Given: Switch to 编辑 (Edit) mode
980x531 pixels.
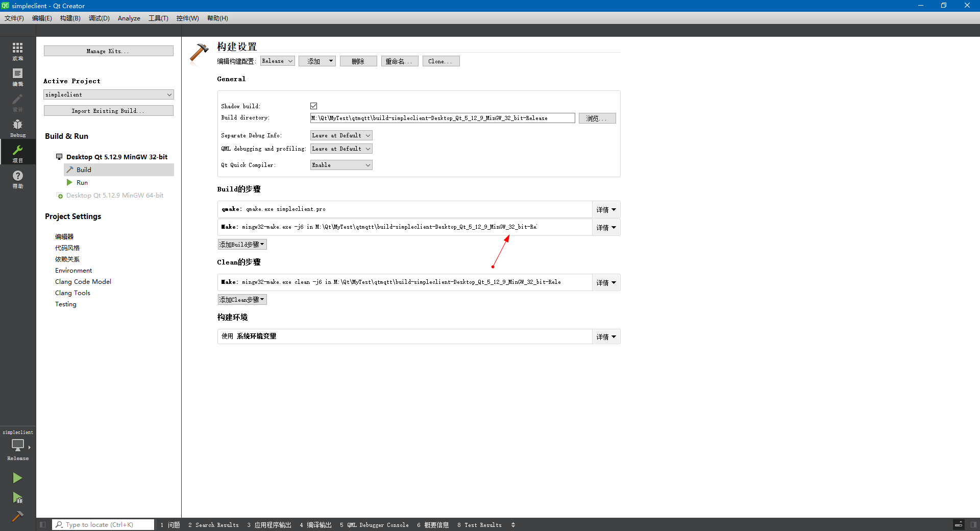Looking at the screenshot, I should [x=18, y=75].
